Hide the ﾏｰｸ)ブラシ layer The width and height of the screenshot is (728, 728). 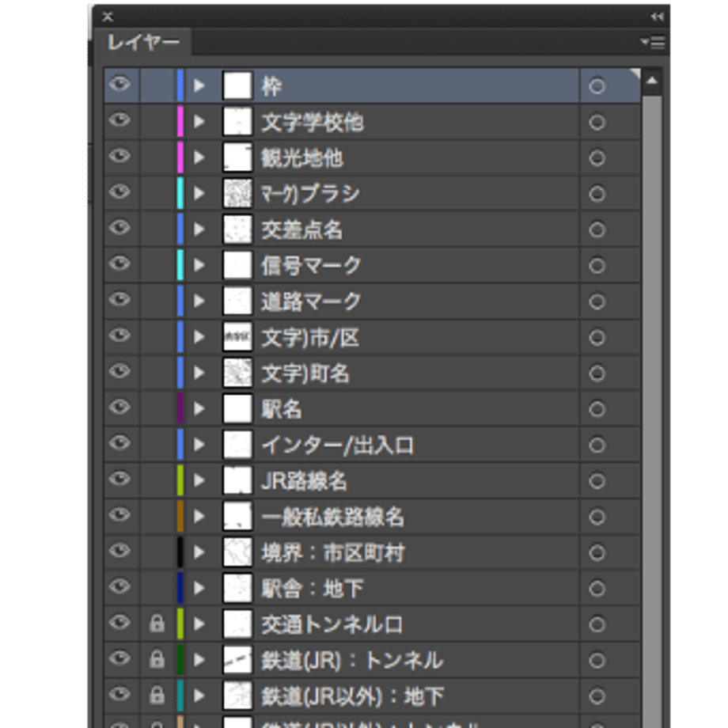119,192
